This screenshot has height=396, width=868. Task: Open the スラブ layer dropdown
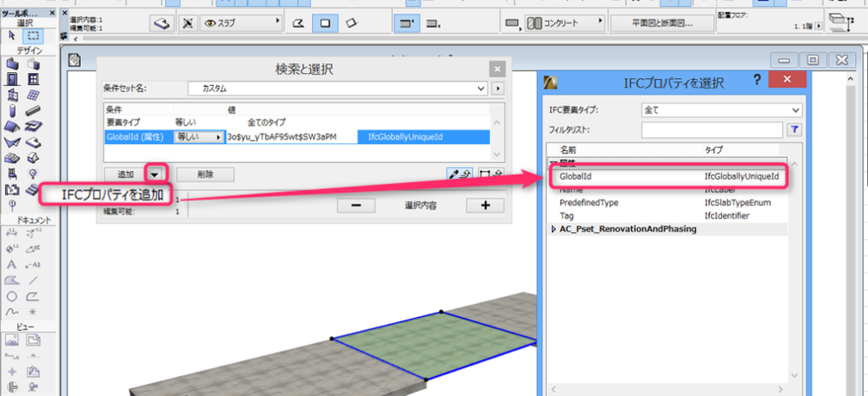coord(241,23)
